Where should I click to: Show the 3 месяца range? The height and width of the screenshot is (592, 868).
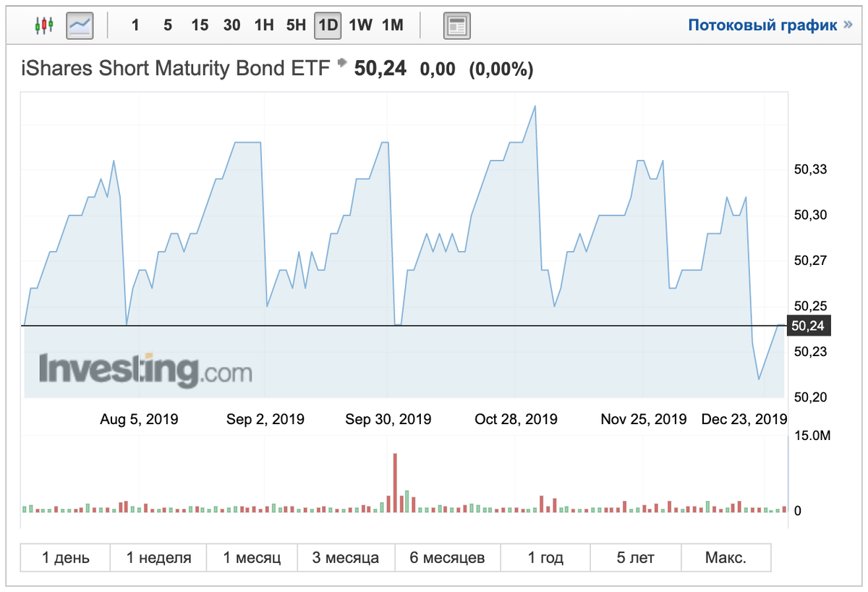pos(346,558)
